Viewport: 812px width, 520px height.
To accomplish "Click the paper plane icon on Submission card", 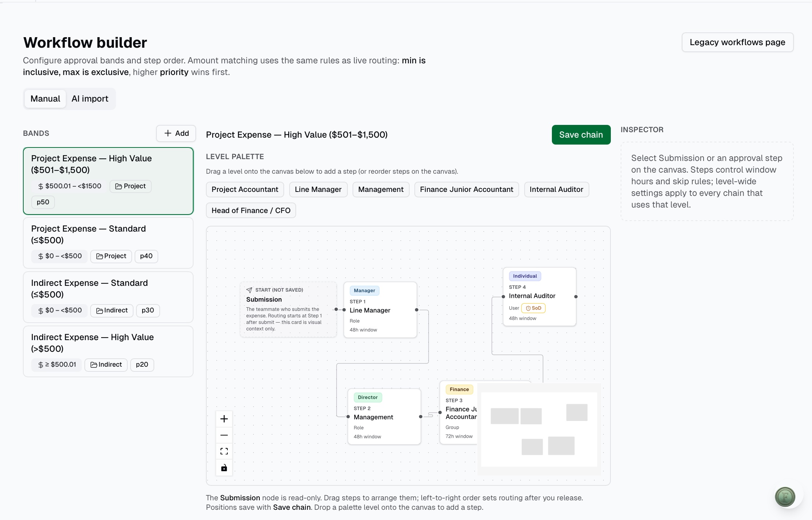I will point(249,290).
